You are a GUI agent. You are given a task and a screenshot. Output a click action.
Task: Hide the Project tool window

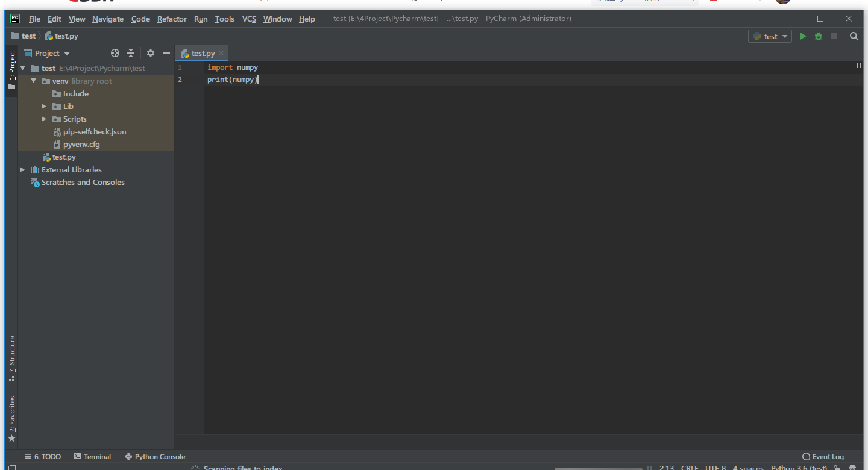click(166, 53)
